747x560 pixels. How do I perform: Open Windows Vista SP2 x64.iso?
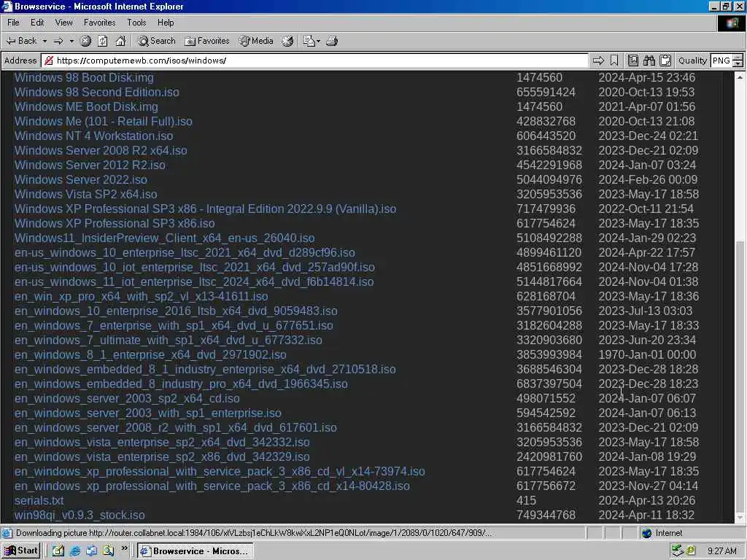[86, 194]
